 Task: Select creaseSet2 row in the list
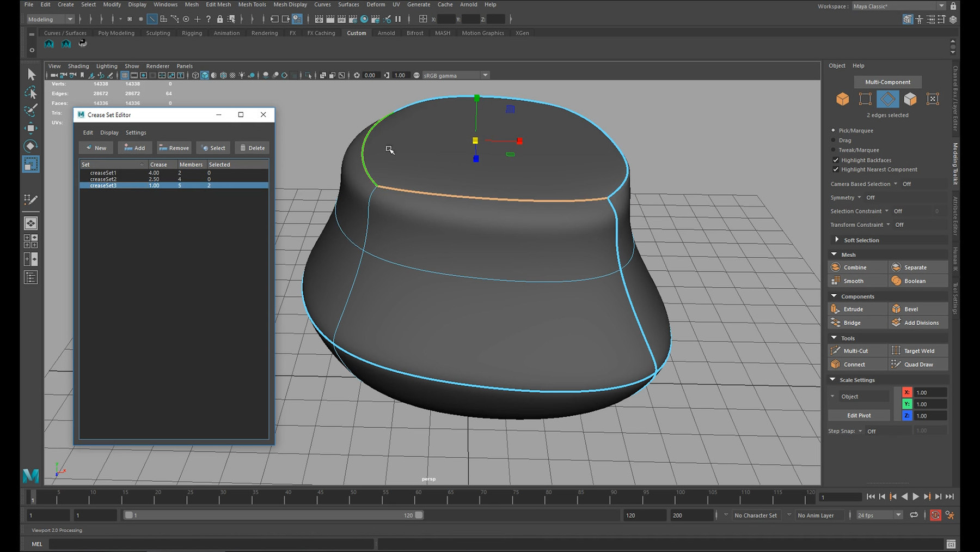point(174,179)
